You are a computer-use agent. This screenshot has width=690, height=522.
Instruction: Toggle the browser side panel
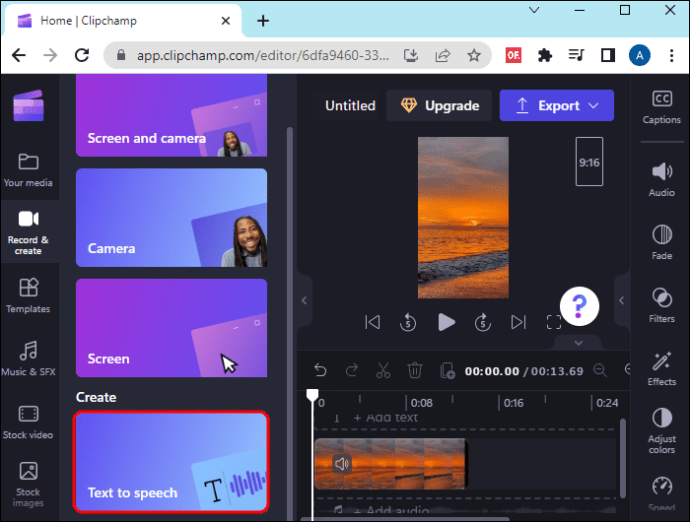click(x=608, y=55)
